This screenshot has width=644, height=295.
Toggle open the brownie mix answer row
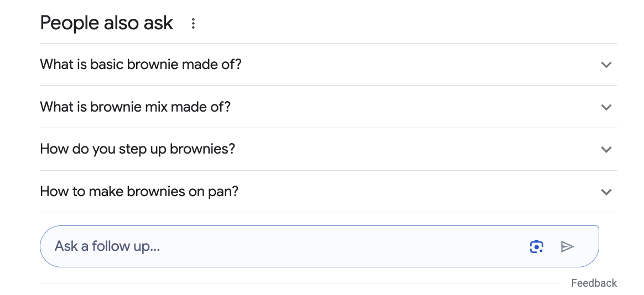point(328,107)
